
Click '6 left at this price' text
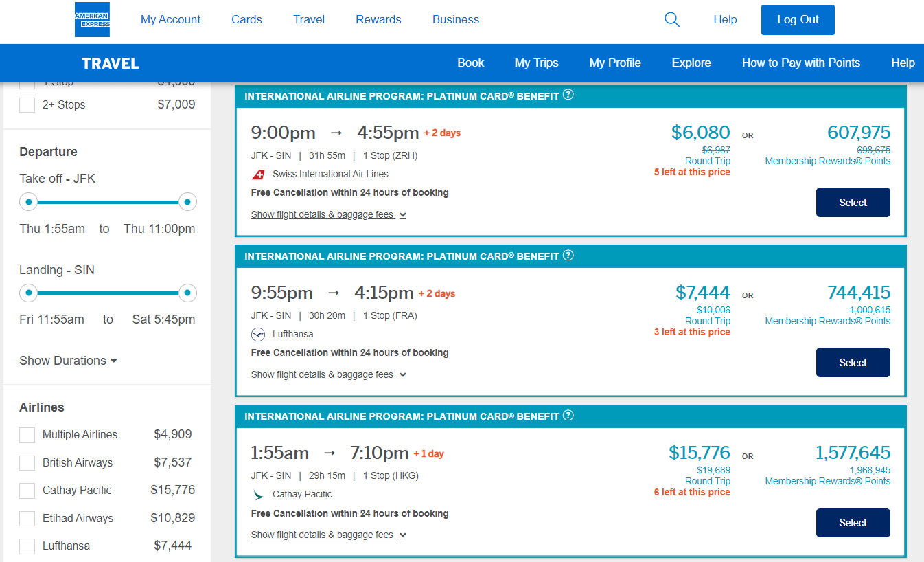692,492
